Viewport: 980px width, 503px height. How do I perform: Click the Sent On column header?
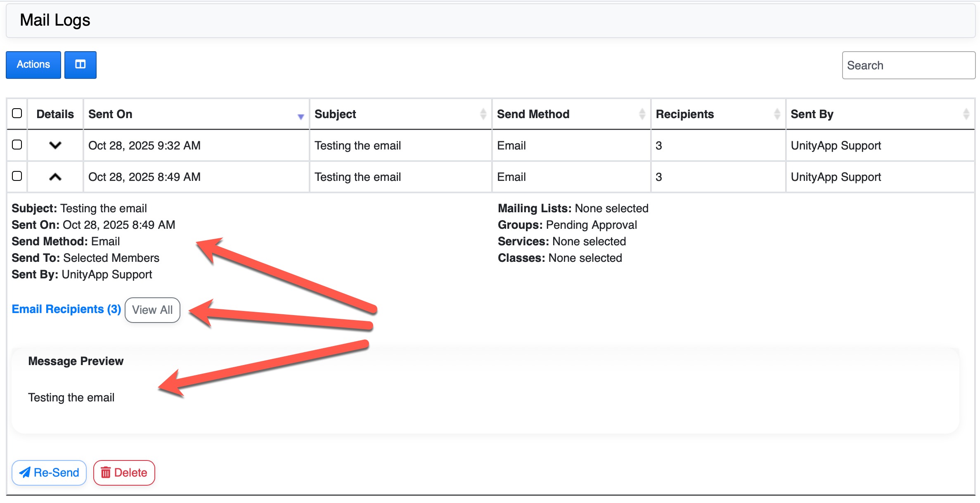[x=110, y=114]
